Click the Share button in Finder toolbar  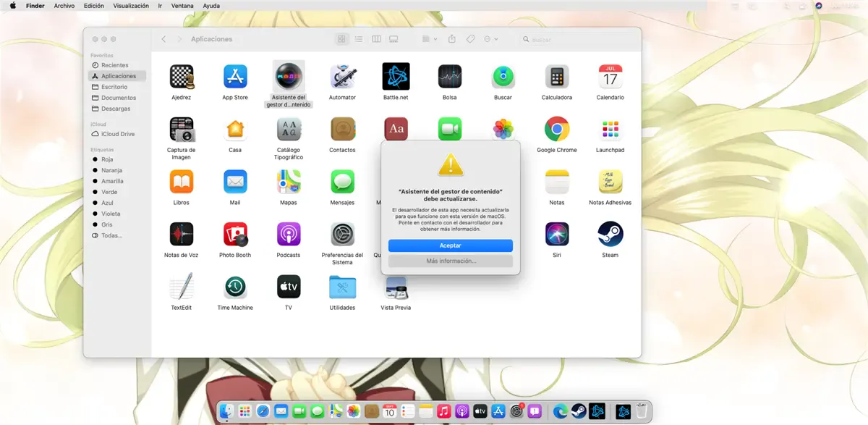pos(452,39)
